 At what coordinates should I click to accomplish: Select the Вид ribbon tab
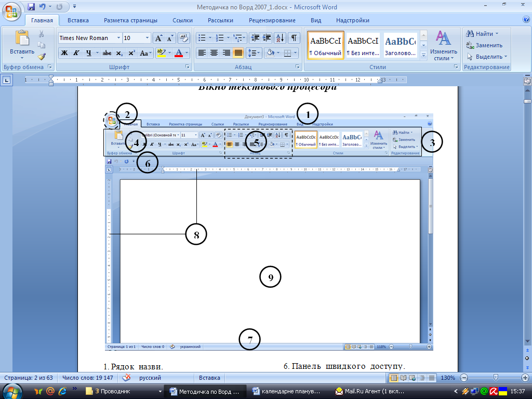coord(316,20)
